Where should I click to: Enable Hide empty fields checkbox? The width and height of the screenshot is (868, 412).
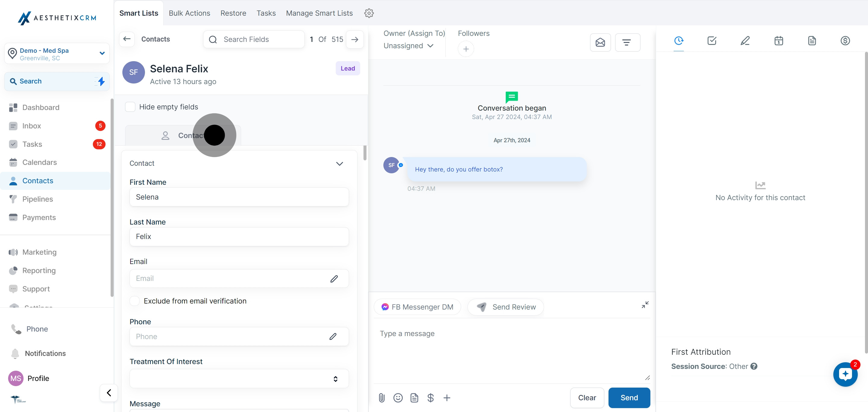(130, 107)
